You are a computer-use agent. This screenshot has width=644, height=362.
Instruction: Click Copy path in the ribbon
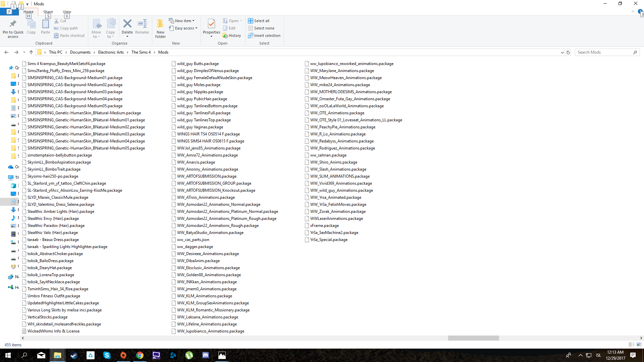pyautogui.click(x=66, y=28)
